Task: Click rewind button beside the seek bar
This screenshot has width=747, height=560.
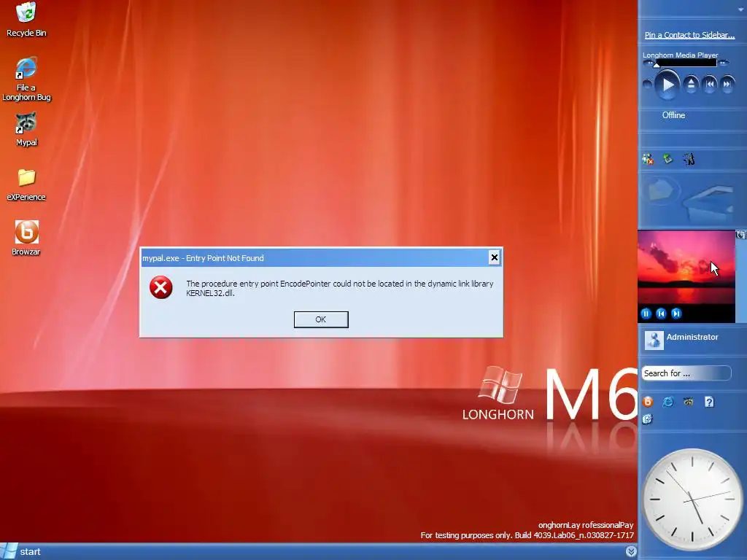Action: (x=649, y=63)
